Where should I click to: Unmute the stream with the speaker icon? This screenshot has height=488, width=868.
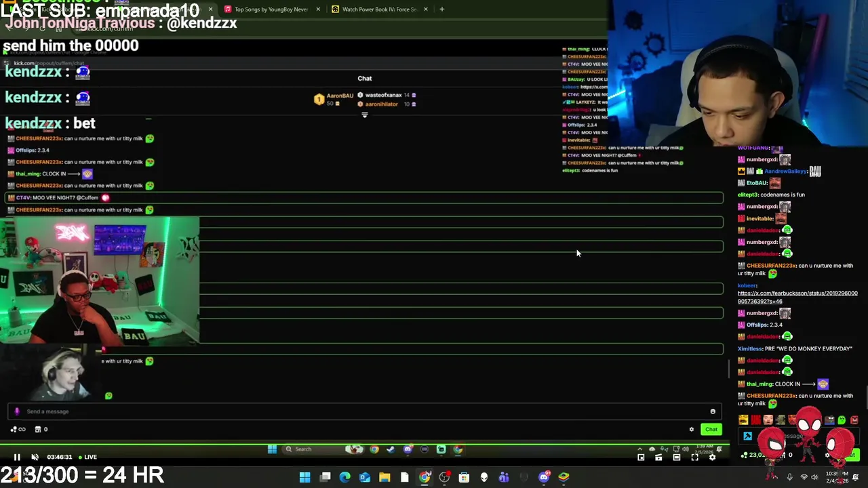[x=35, y=457]
